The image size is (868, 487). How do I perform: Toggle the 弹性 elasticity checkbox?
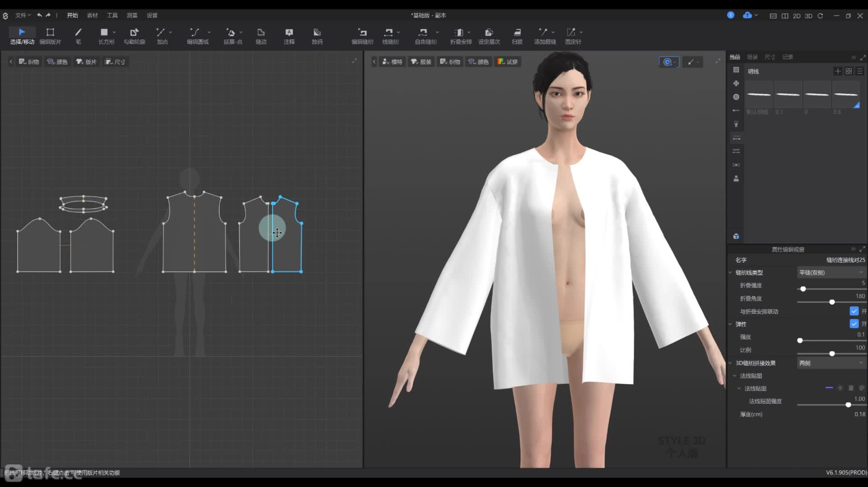[854, 324]
